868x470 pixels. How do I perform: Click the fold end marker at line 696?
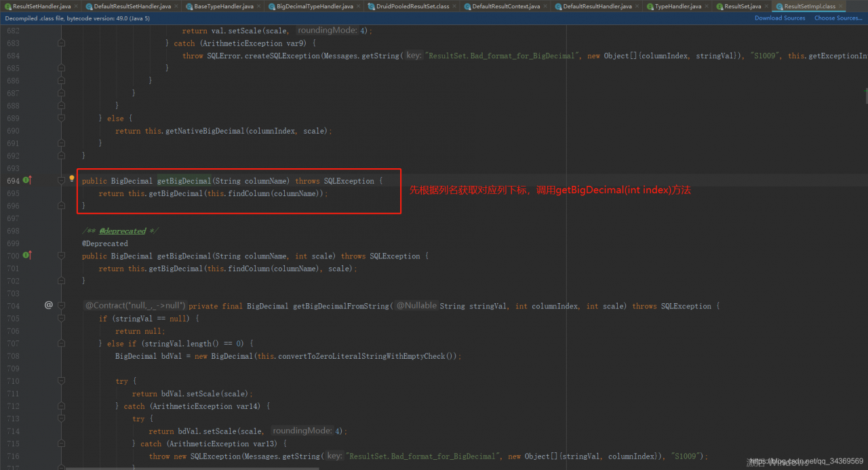coord(61,205)
